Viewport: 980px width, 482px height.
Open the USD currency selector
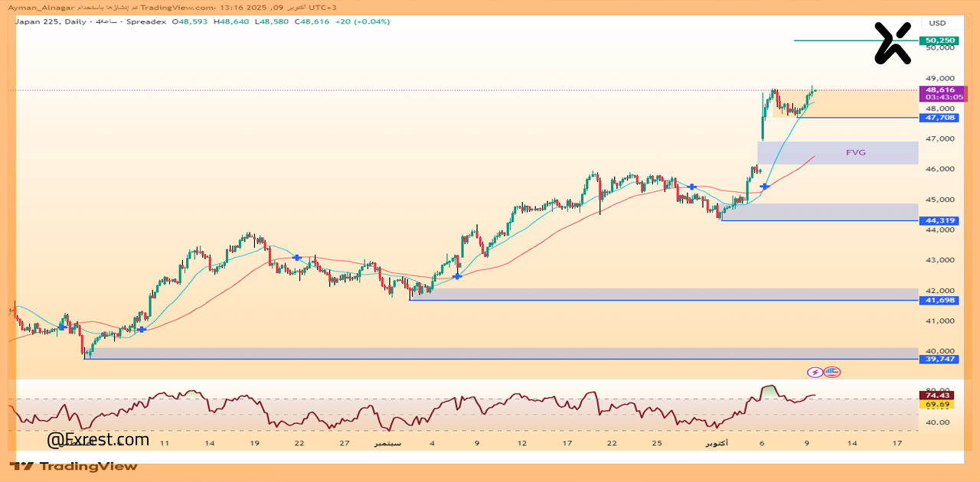pyautogui.click(x=937, y=23)
